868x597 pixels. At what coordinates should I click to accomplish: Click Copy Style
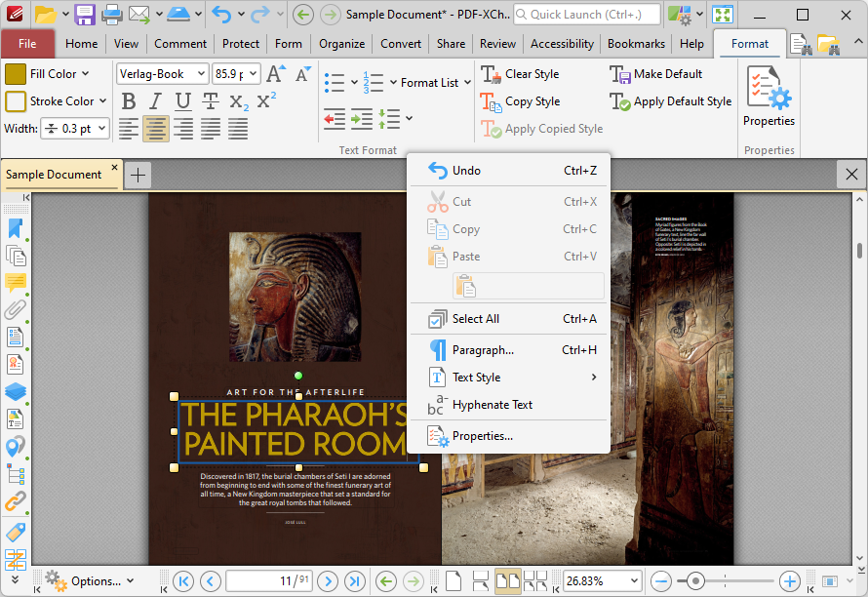[521, 101]
